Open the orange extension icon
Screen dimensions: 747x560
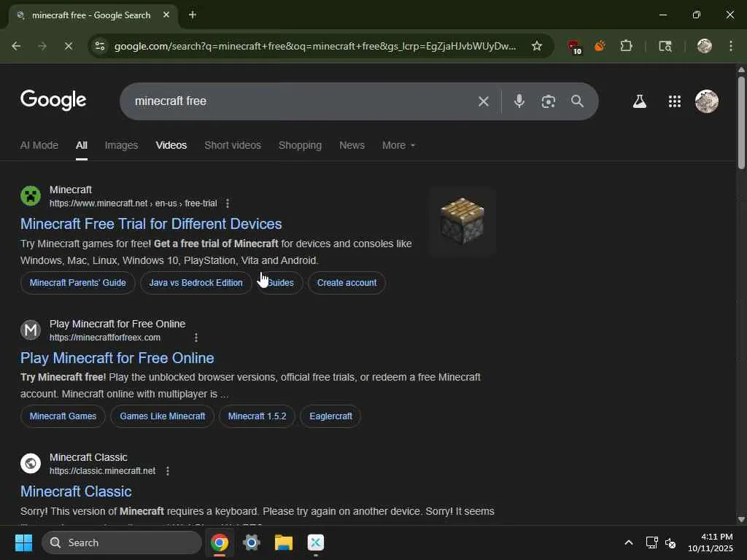pyautogui.click(x=600, y=46)
